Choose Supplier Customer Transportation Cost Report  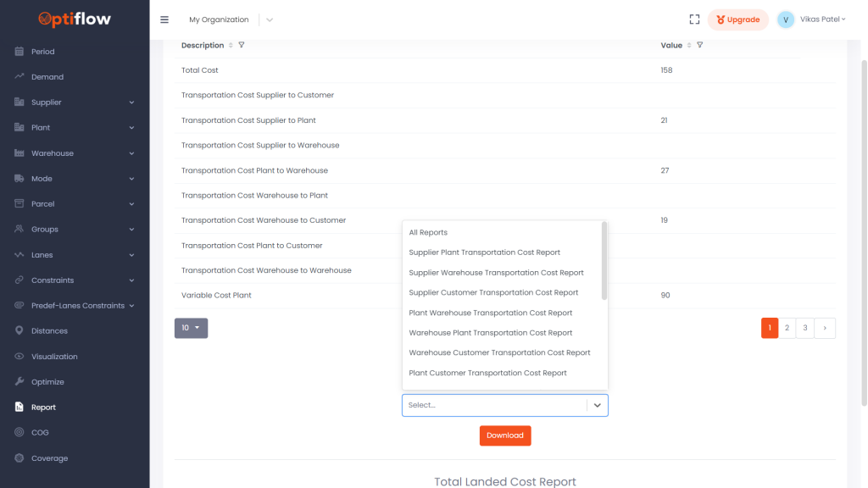pyautogui.click(x=493, y=292)
